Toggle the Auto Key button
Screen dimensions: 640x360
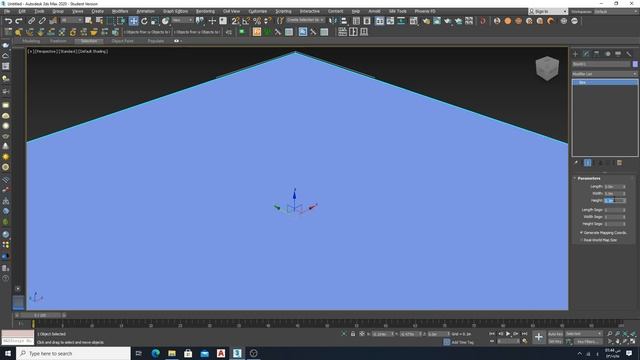555,334
